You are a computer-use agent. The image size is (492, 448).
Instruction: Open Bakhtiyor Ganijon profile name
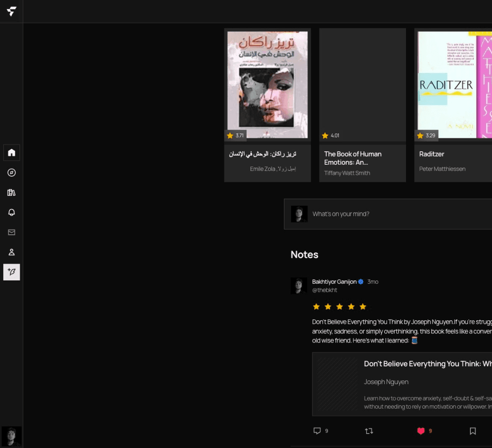(334, 282)
